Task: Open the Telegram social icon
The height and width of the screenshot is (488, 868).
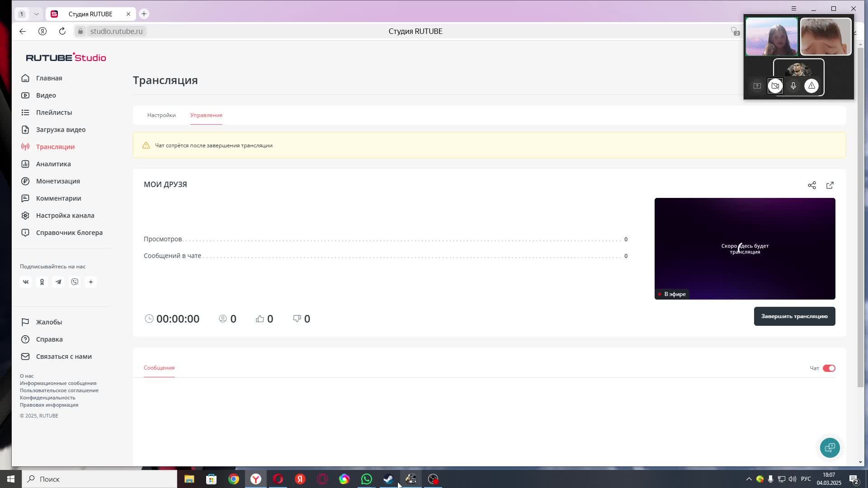Action: pyautogui.click(x=58, y=282)
